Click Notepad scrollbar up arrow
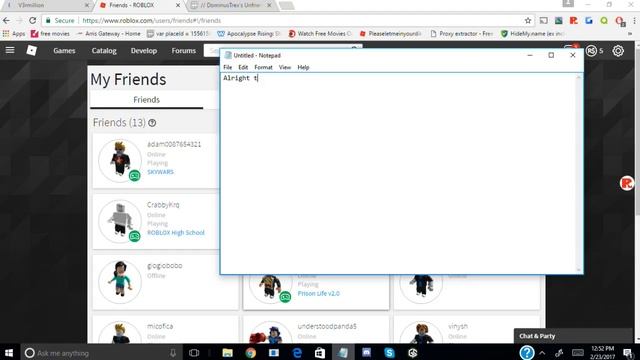 tap(578, 77)
